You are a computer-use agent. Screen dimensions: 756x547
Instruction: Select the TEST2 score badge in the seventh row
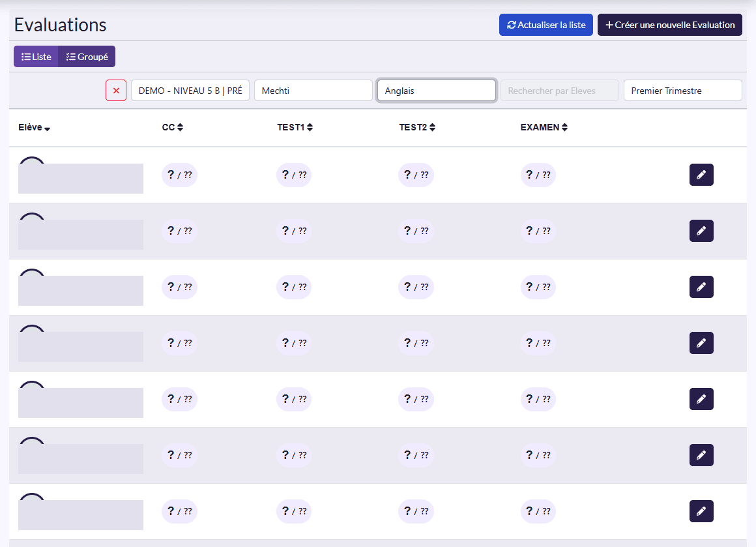416,511
